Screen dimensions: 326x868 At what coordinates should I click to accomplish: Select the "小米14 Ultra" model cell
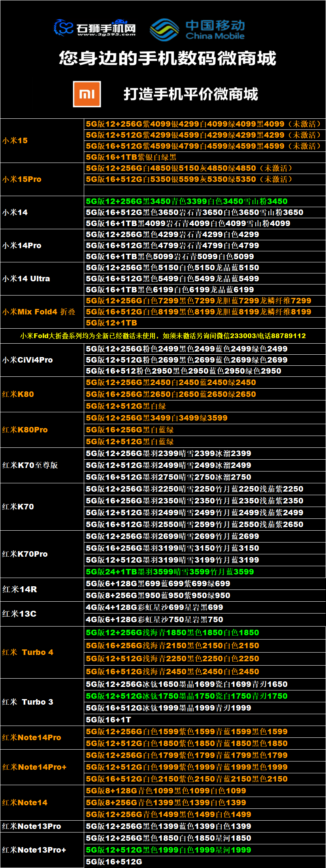(x=42, y=279)
